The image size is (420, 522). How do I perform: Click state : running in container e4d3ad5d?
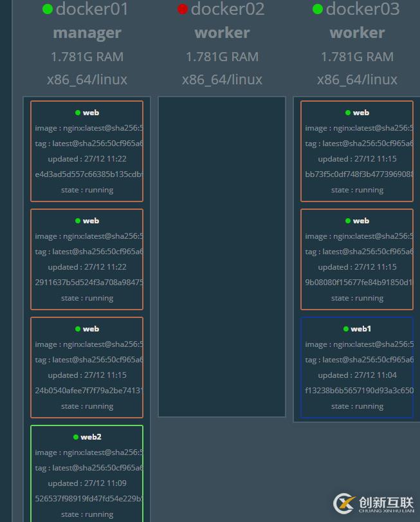[87, 190]
